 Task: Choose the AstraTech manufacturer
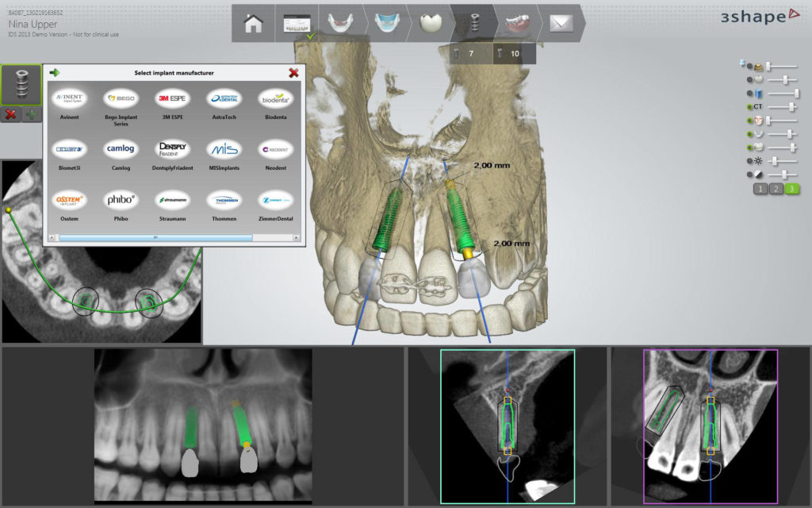(x=224, y=104)
